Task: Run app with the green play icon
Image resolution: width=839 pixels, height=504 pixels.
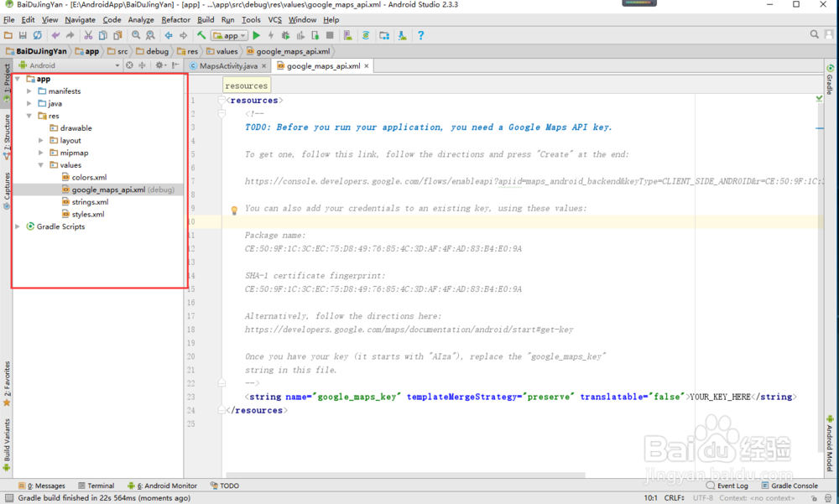Action: [256, 35]
